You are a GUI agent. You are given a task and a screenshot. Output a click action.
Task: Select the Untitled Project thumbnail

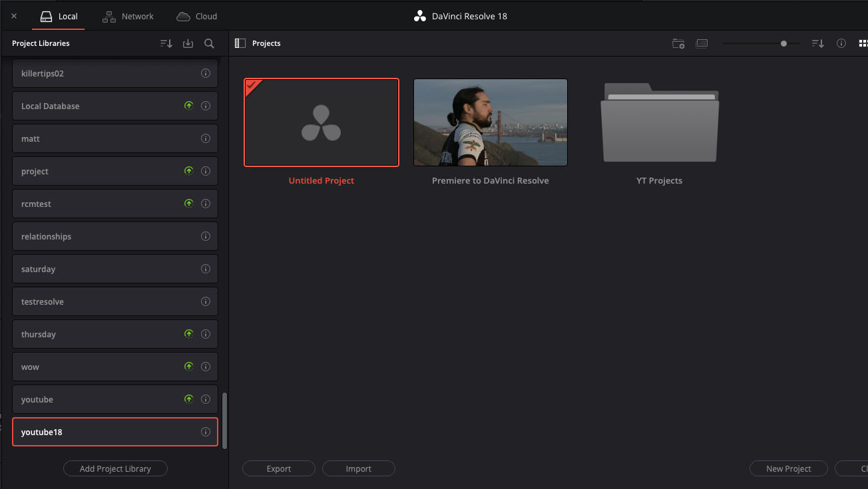click(x=322, y=122)
